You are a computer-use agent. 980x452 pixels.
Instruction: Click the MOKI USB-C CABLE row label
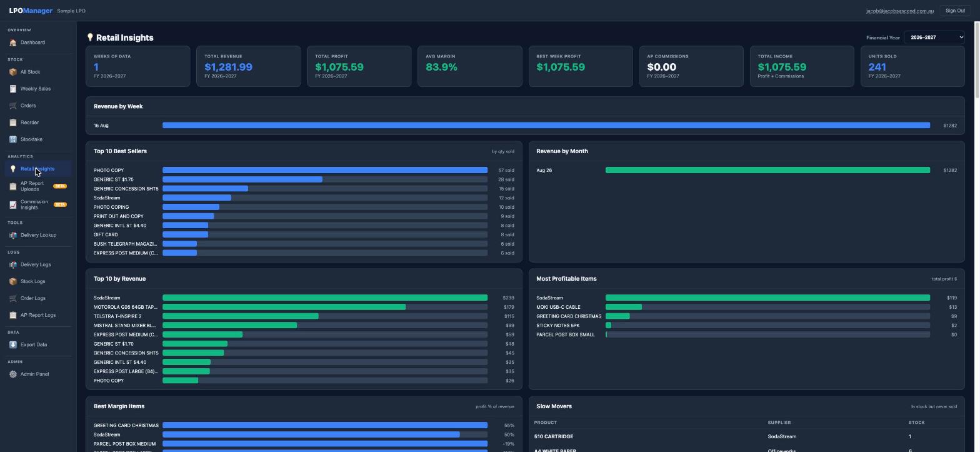click(x=558, y=307)
